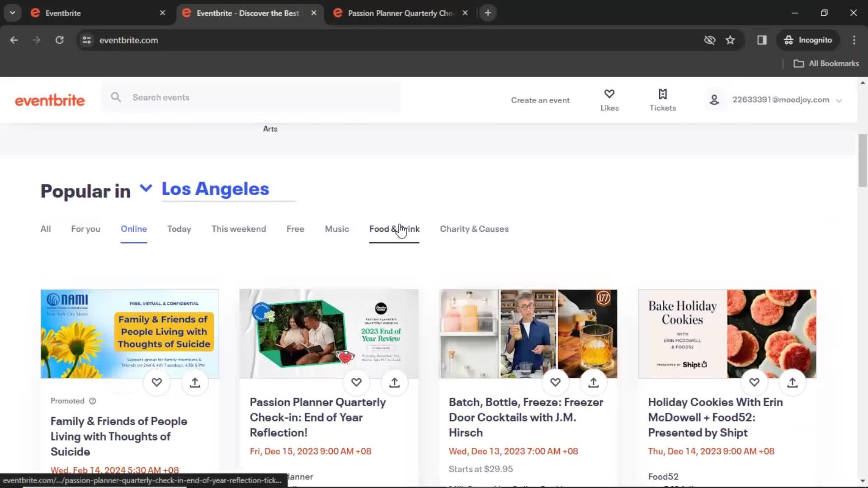Open a new browser tab
Screen dimensions: 868x488
click(x=488, y=13)
